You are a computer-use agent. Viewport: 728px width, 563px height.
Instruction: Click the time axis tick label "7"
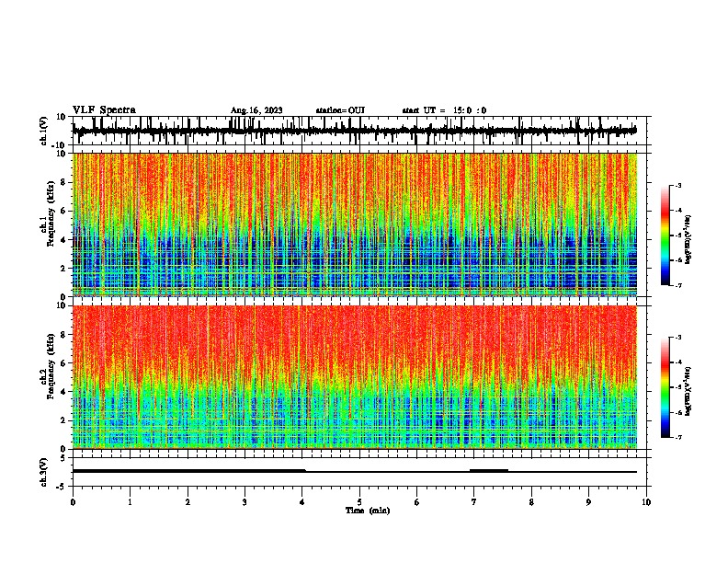[474, 502]
